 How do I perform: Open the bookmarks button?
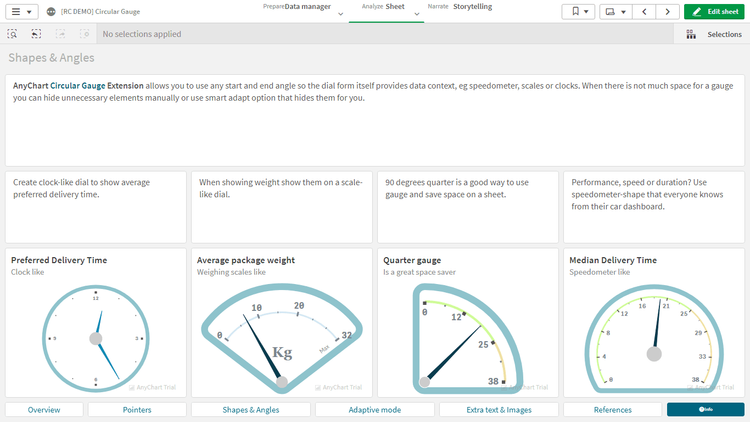(x=578, y=11)
